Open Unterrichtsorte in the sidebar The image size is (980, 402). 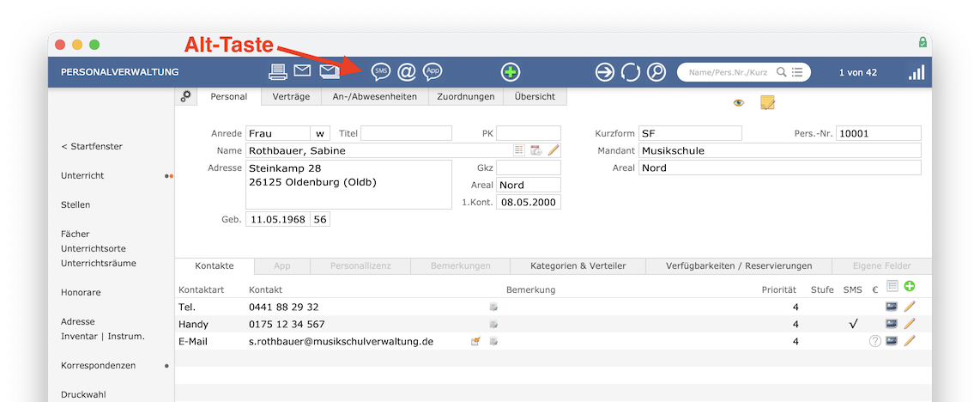coord(94,248)
